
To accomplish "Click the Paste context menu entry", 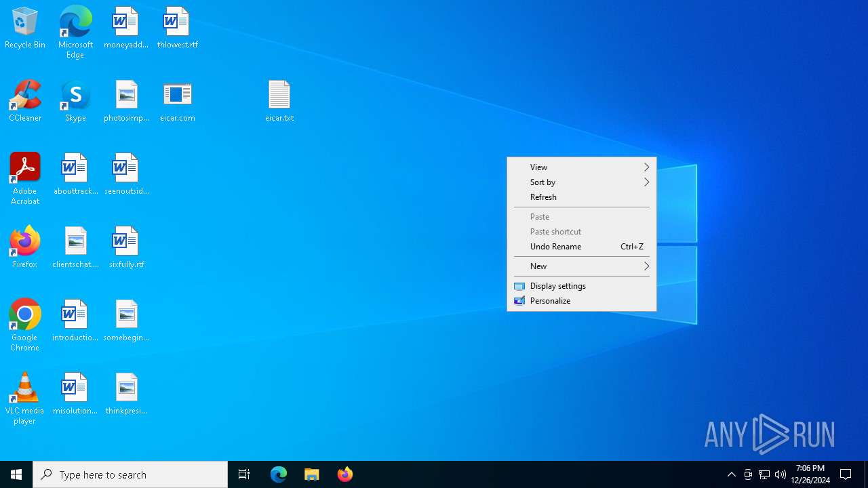I will point(582,217).
